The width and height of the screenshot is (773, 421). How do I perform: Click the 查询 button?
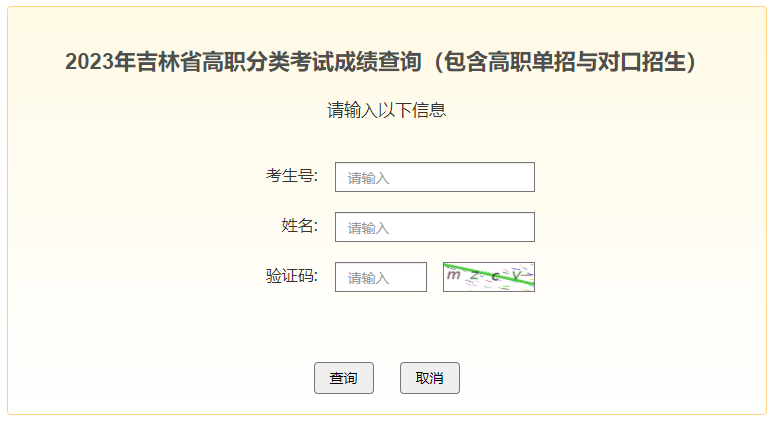(344, 378)
